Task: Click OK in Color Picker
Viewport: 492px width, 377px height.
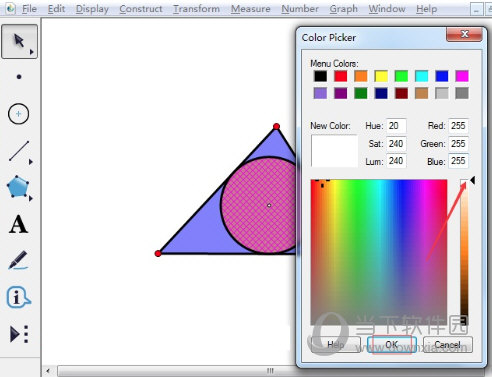Action: (x=392, y=344)
